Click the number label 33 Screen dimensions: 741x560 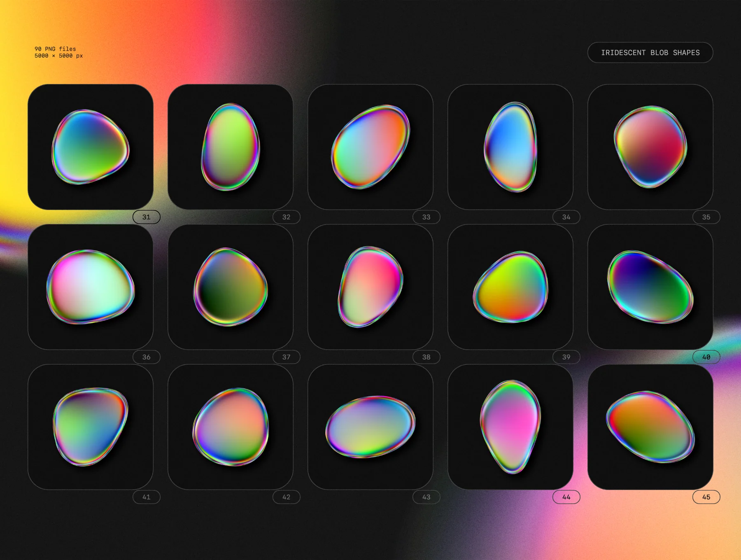[426, 217]
